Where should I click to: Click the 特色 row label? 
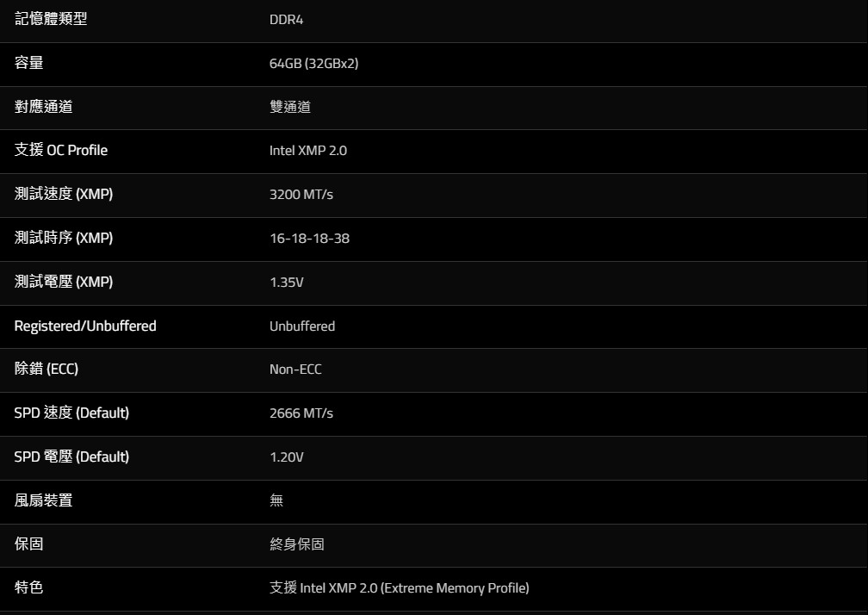pyautogui.click(x=28, y=587)
